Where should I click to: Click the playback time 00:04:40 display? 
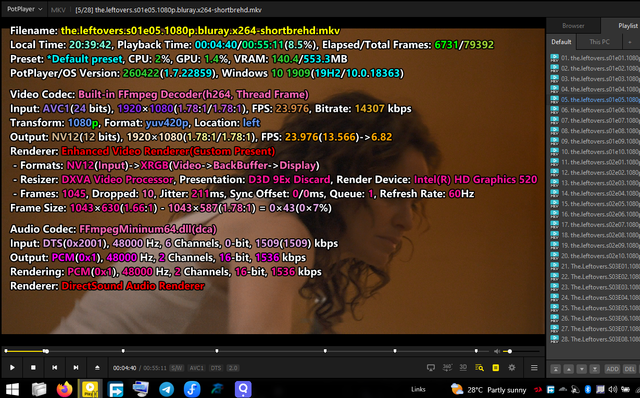click(x=124, y=368)
